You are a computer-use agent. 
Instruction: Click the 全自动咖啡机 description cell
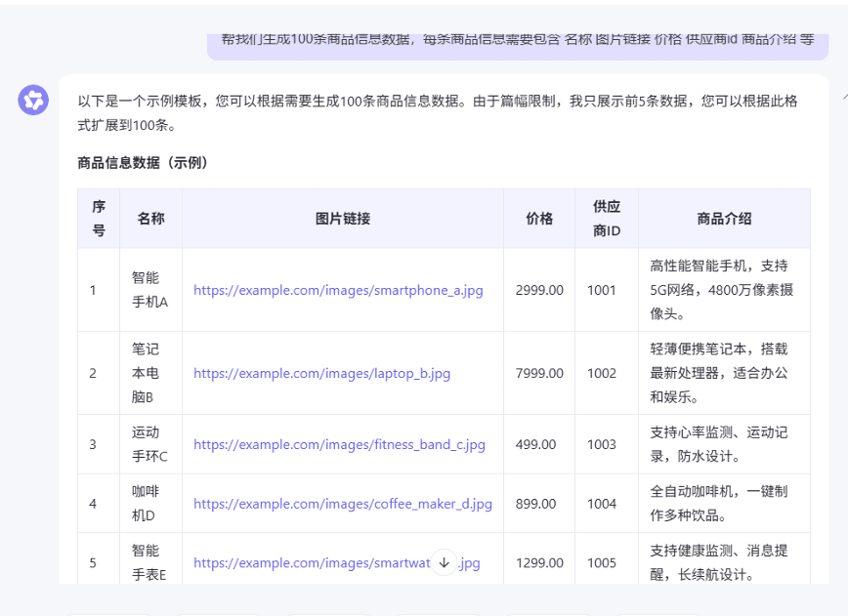(718, 504)
